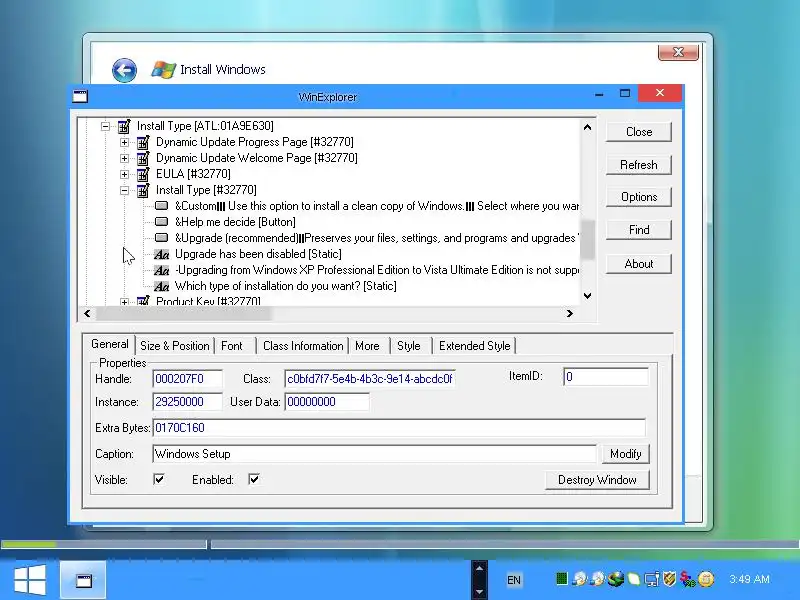Click the About button
This screenshot has height=600, width=800.
point(639,264)
